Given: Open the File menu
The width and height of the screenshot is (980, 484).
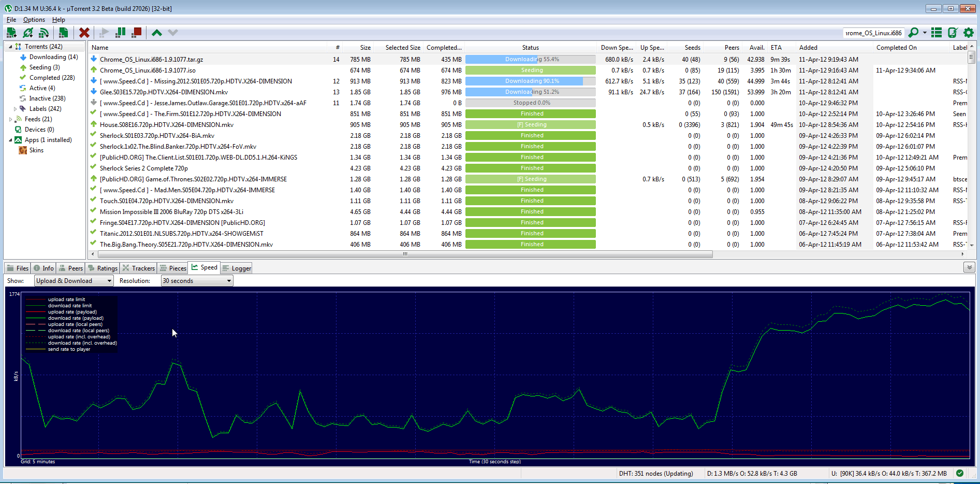Looking at the screenshot, I should click(x=11, y=20).
